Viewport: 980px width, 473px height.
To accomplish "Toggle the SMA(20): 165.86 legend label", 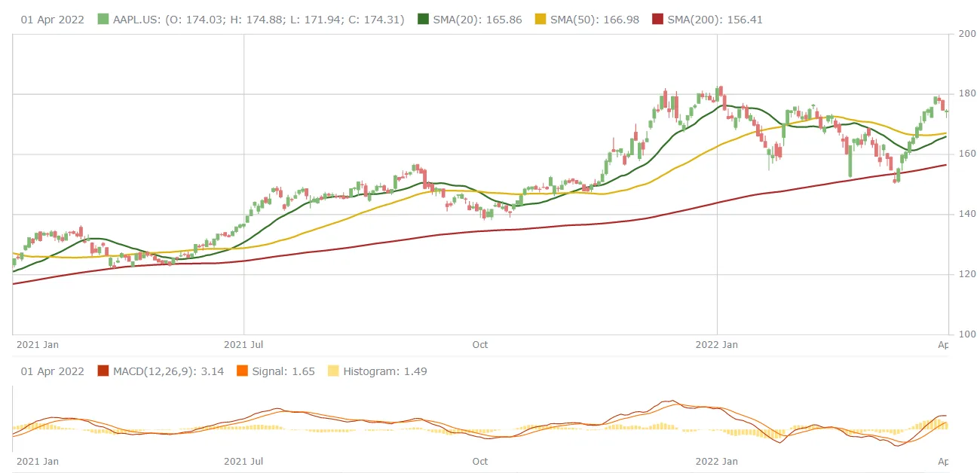I will click(477, 20).
